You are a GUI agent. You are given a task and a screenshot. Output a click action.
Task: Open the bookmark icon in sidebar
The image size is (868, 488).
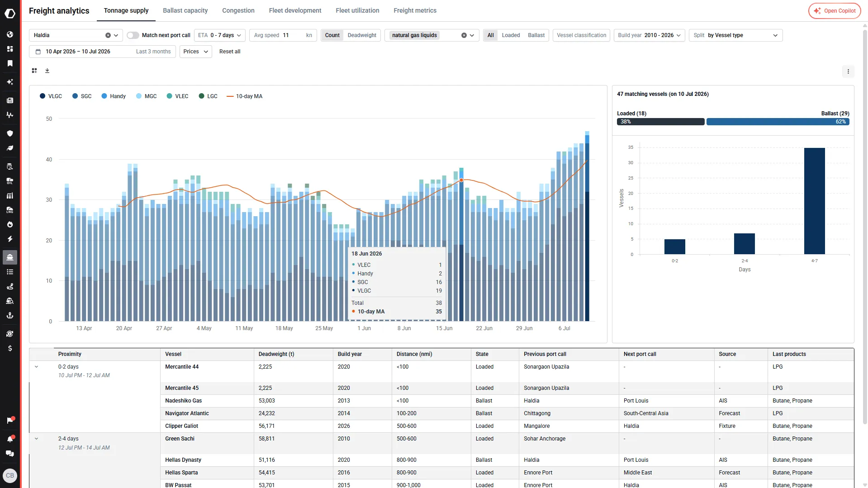click(10, 63)
